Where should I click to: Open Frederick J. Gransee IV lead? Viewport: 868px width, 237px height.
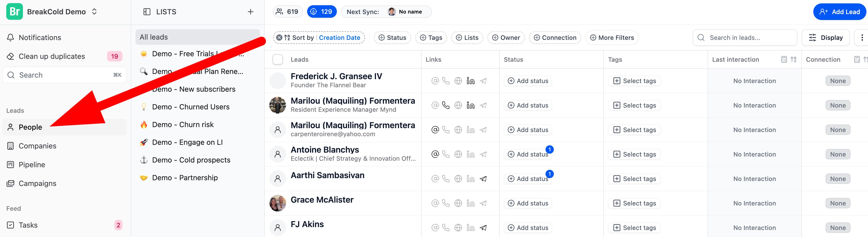coord(336,76)
